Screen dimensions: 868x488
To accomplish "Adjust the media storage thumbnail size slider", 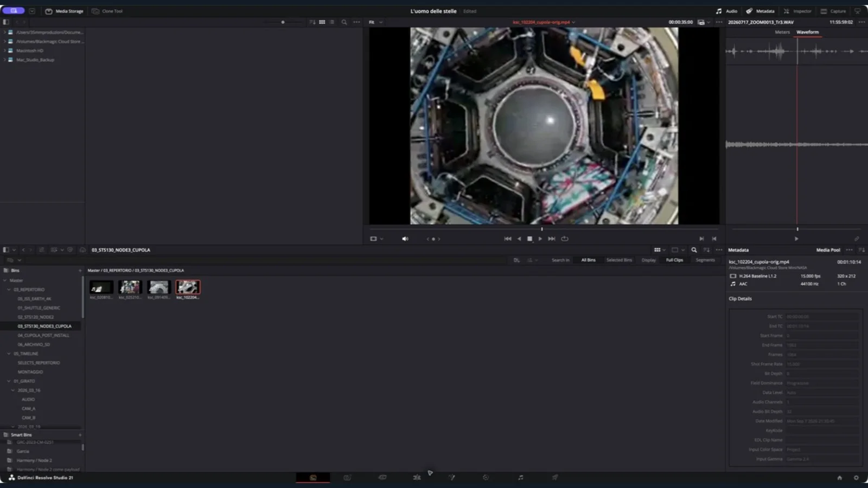I will click(283, 22).
